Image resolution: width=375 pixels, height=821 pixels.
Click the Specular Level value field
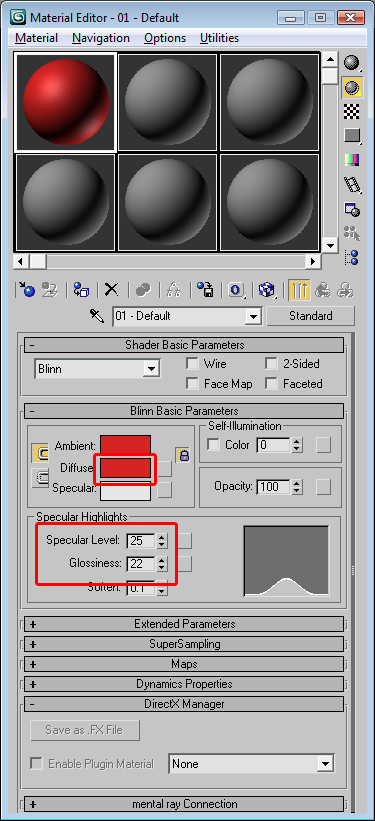point(141,540)
